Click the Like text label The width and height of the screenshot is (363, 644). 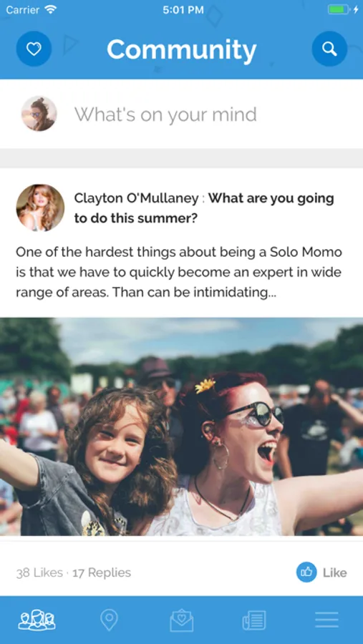pos(334,572)
